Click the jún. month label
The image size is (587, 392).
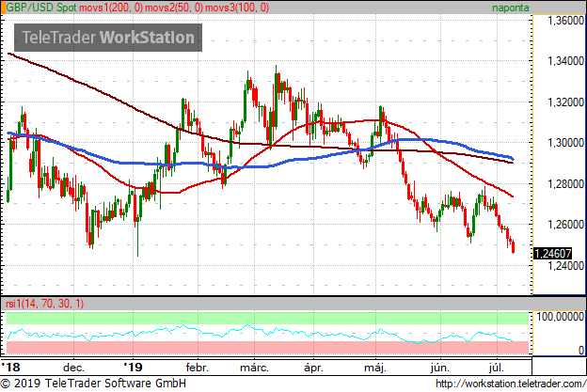[x=440, y=368]
